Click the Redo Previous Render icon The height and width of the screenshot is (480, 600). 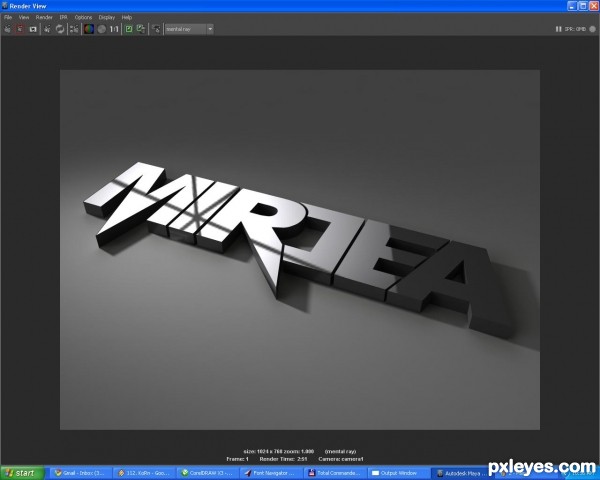tap(7, 29)
